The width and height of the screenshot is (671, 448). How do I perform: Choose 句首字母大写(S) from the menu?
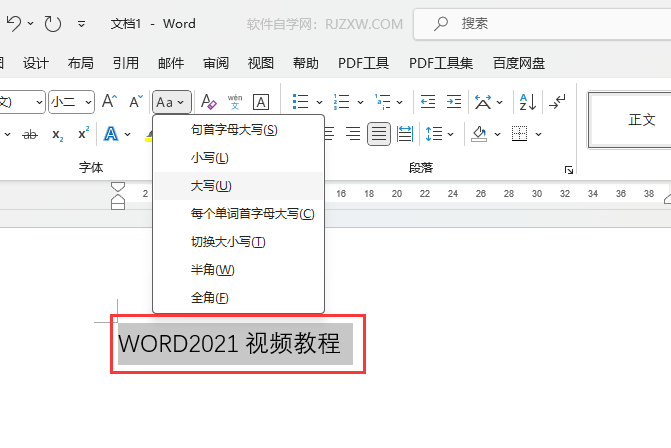pyautogui.click(x=238, y=130)
